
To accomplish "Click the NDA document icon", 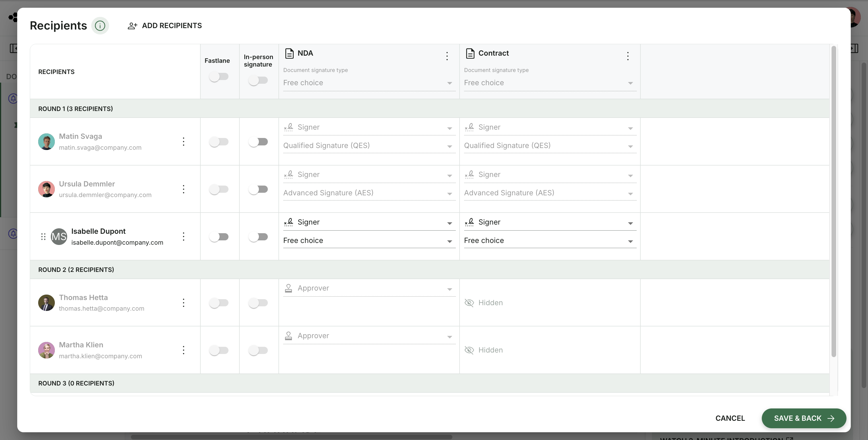I will (289, 53).
